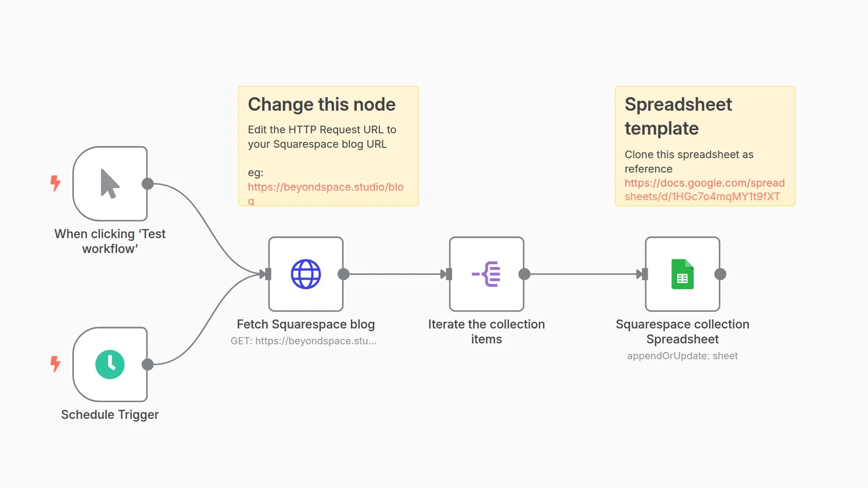Screen dimensions: 868x488
Task: Click lightning bolt beside manual trigger node
Action: (55, 183)
